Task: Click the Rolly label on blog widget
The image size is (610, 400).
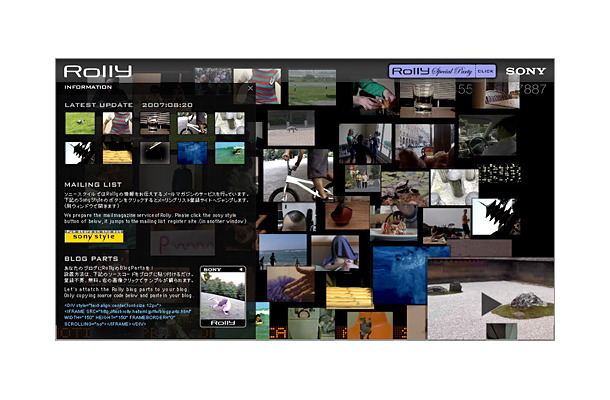Action: [223, 323]
